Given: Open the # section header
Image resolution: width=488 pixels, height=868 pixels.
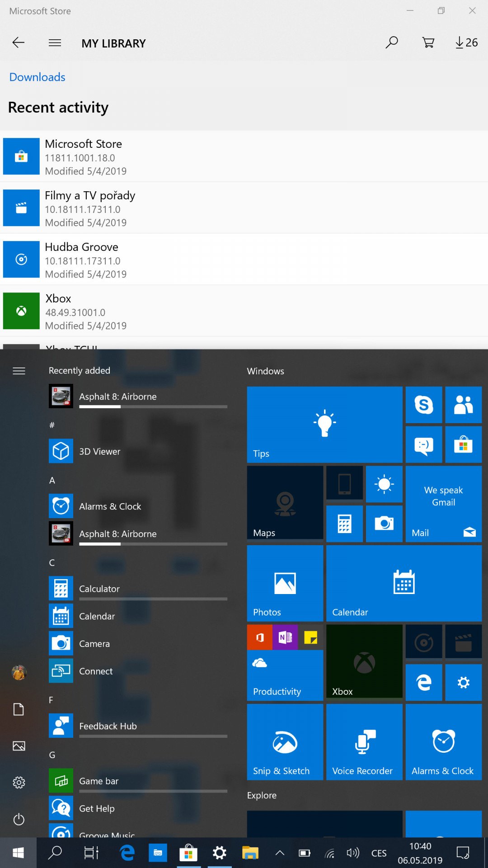Looking at the screenshot, I should (x=52, y=425).
